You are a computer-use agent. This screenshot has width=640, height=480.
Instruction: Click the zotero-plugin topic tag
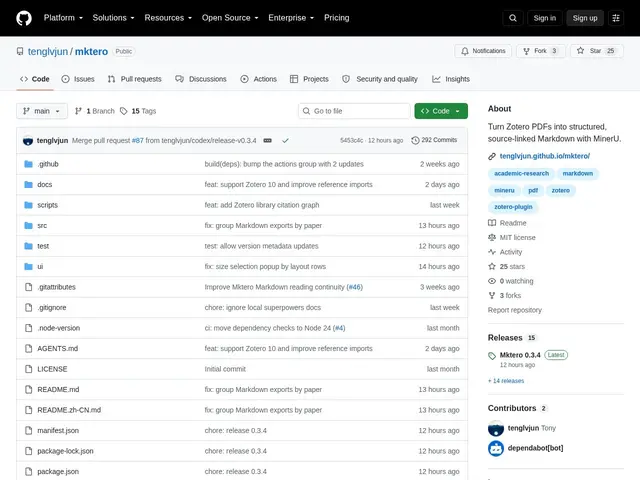click(x=513, y=207)
